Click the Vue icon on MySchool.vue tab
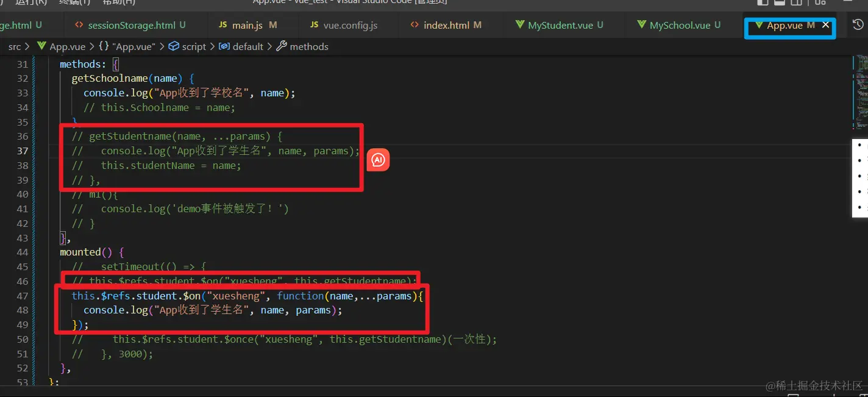Image resolution: width=868 pixels, height=397 pixels. 641,25
